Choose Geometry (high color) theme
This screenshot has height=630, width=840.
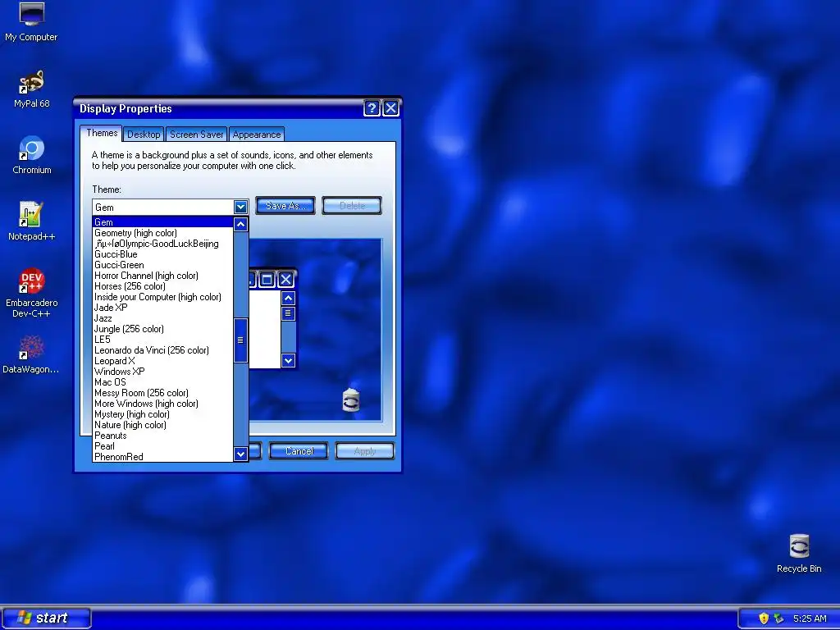coord(163,233)
